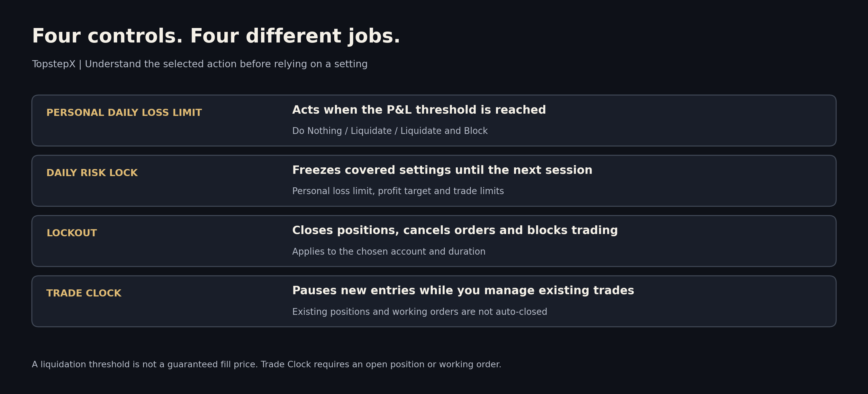The image size is (868, 394).
Task: Select 'Freezes covered settings until the next session'
Action: pyautogui.click(x=442, y=170)
